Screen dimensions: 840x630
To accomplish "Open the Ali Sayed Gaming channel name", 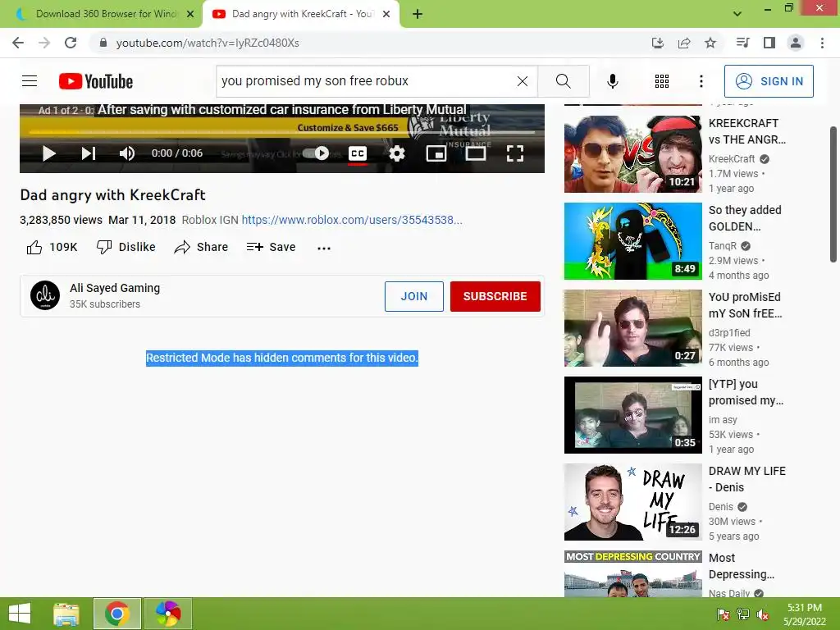I will (115, 288).
